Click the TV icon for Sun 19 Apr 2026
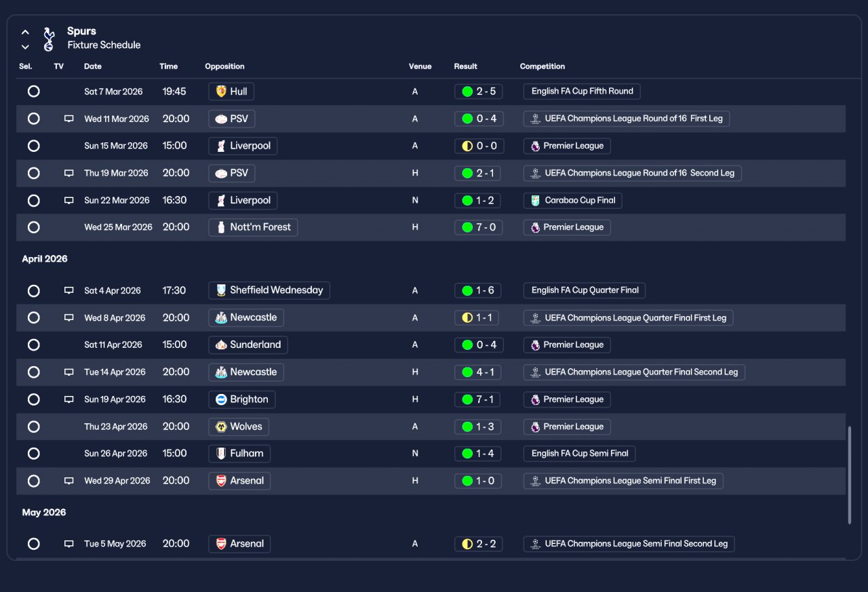868x592 pixels. [x=68, y=399]
